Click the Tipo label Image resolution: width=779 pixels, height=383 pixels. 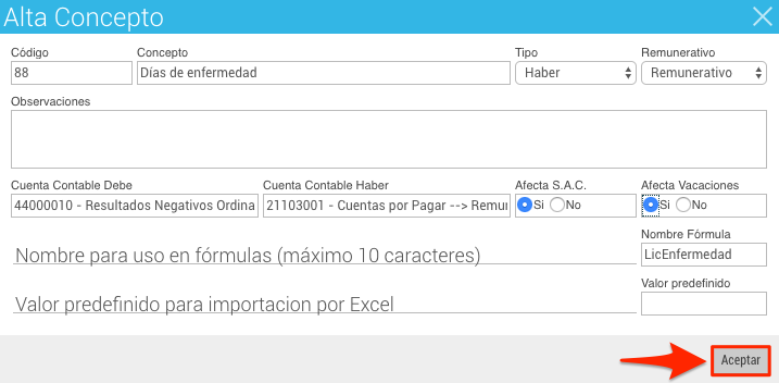(x=526, y=53)
